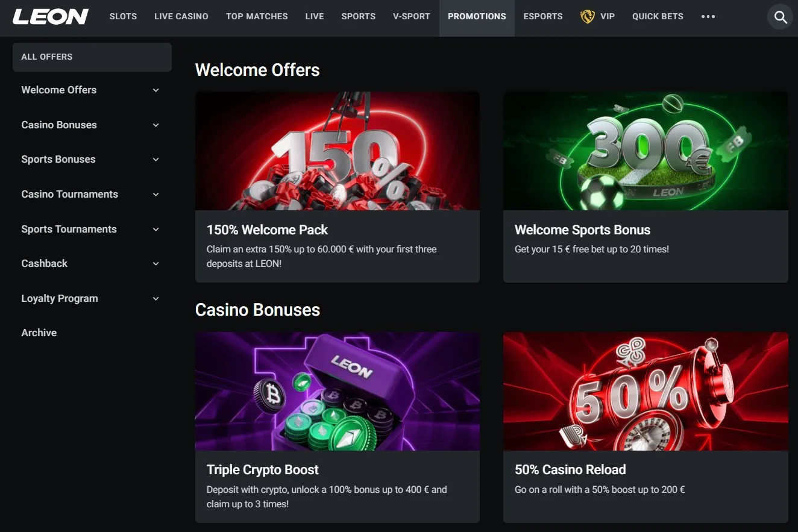
Task: Select the All Offers button
Action: tap(92, 57)
